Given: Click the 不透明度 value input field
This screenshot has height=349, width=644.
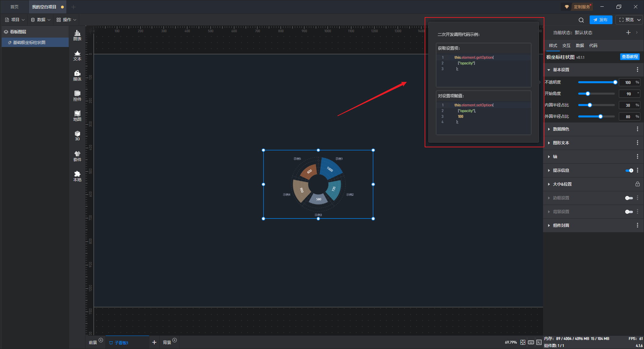Looking at the screenshot, I should [x=629, y=82].
